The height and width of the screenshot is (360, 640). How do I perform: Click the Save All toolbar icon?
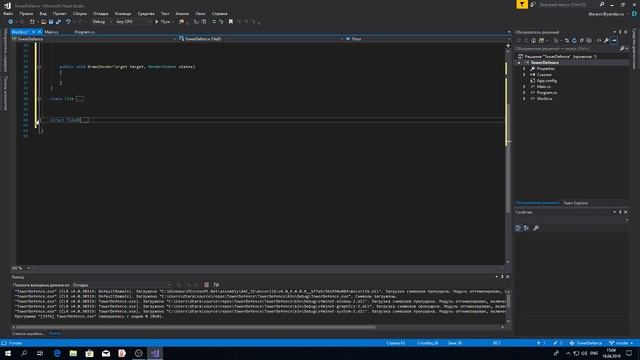pos(58,22)
